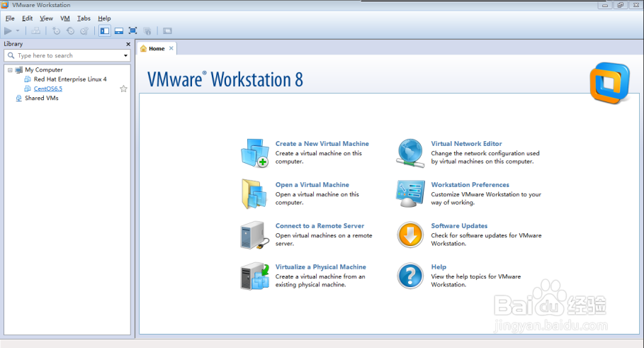
Task: Click the 'Customize VMware Workstation' description
Action: (x=486, y=198)
